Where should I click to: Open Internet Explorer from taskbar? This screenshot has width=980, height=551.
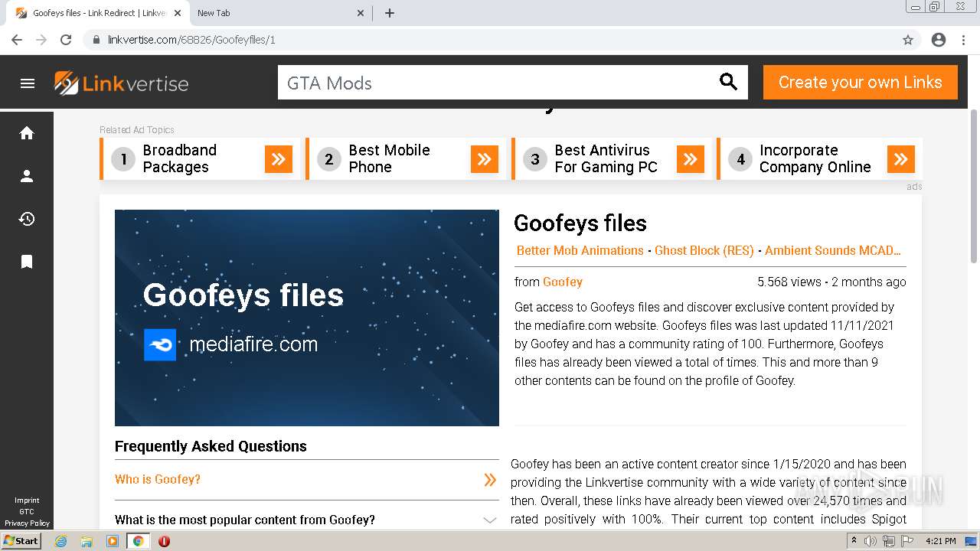click(60, 541)
